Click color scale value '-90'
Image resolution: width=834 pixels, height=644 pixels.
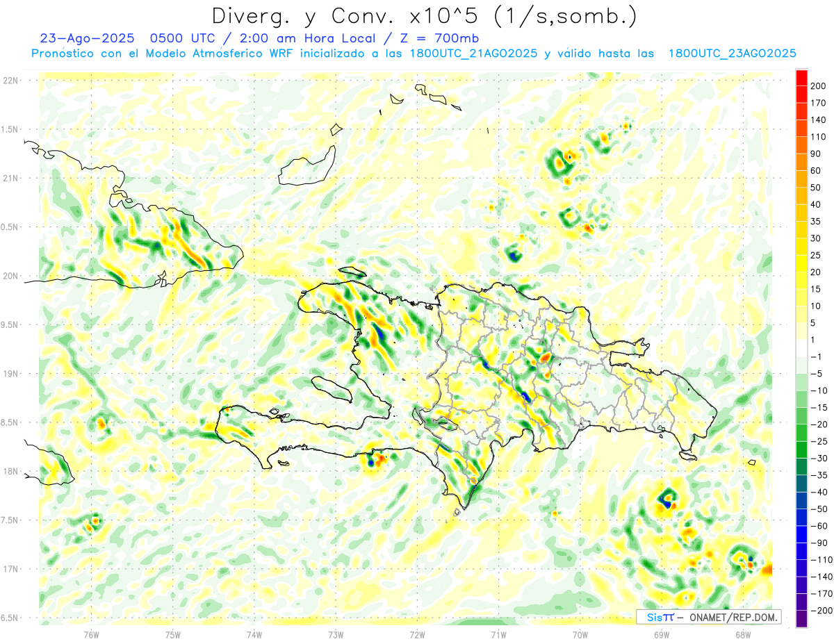point(820,543)
